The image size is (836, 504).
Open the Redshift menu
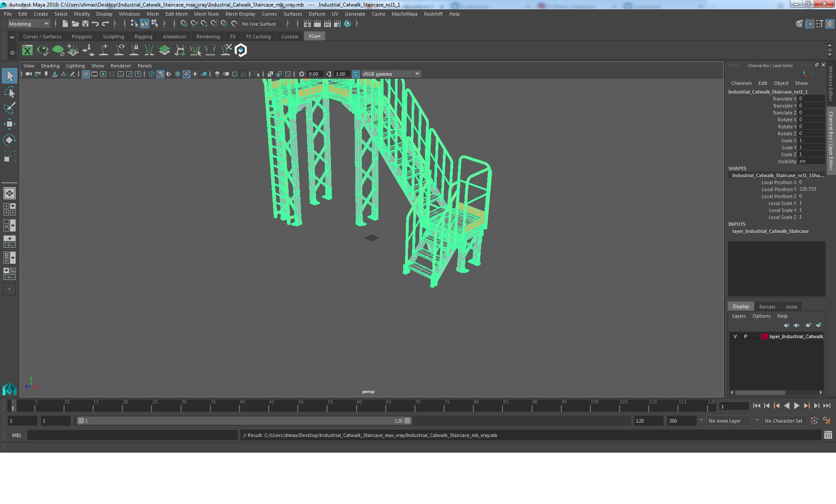(433, 14)
